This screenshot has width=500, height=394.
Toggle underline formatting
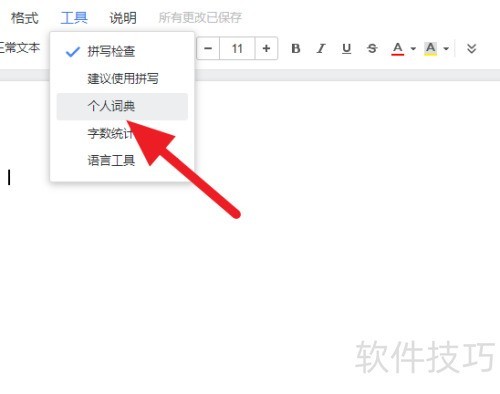tap(346, 49)
